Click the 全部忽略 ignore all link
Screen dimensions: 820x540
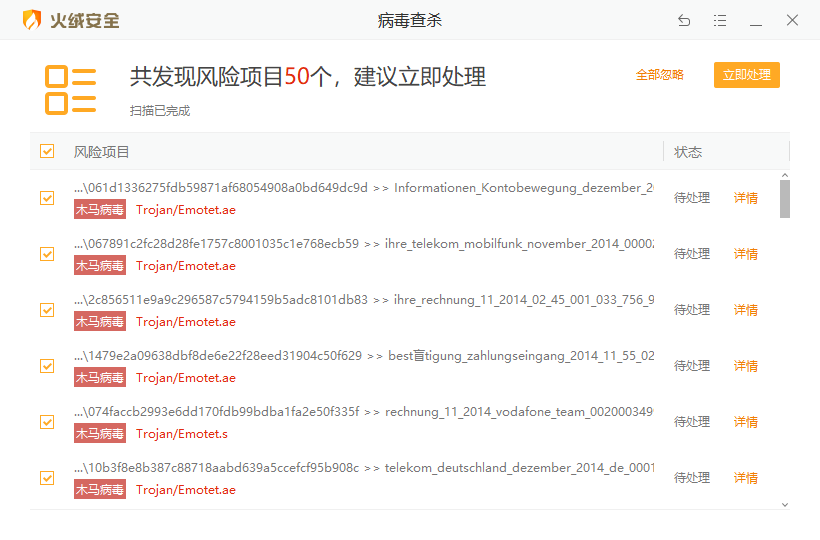[660, 75]
